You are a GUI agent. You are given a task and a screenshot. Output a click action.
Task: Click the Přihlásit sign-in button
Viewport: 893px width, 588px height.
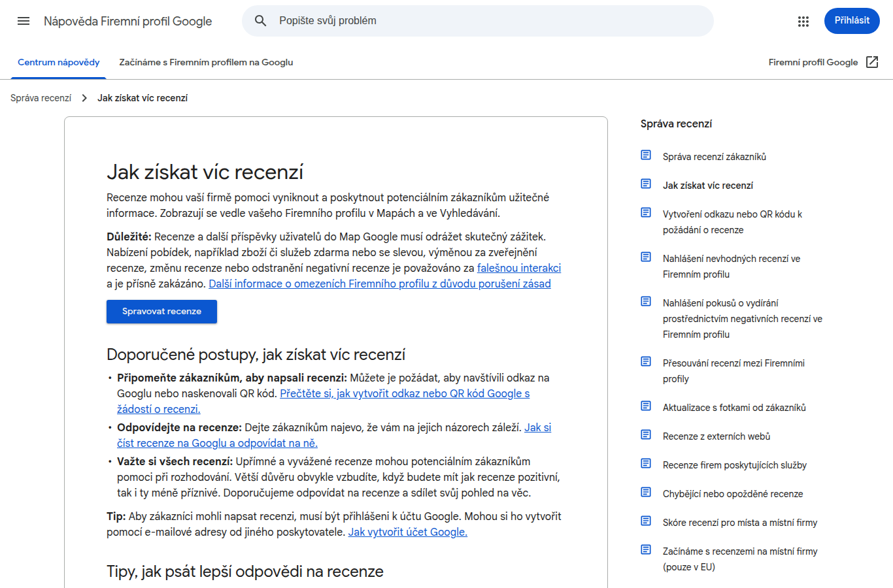852,21
